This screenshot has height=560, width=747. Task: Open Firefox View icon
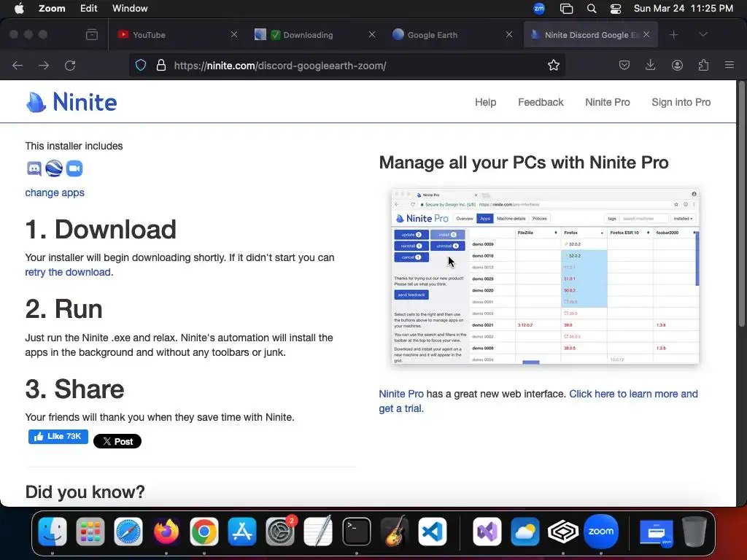92,35
